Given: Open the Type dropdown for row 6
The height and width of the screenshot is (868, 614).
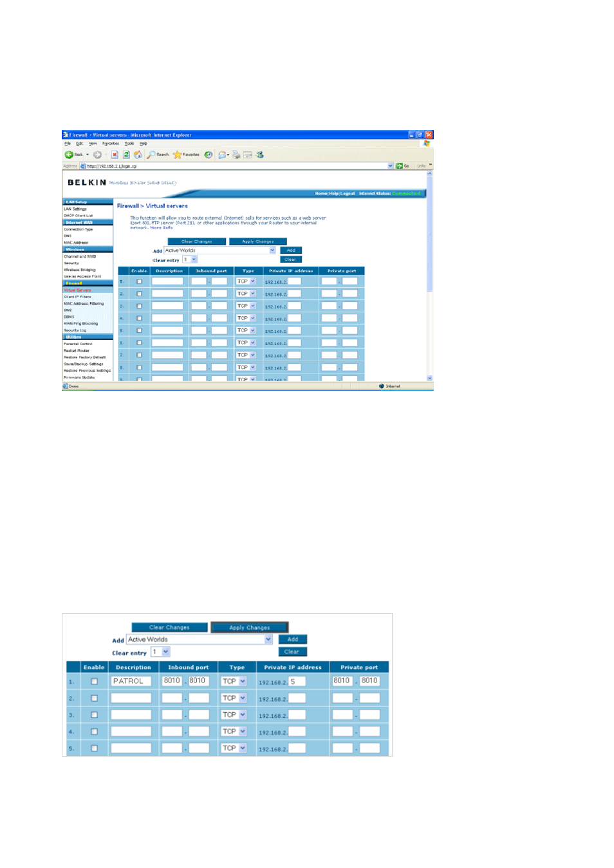Looking at the screenshot, I should click(x=246, y=343).
